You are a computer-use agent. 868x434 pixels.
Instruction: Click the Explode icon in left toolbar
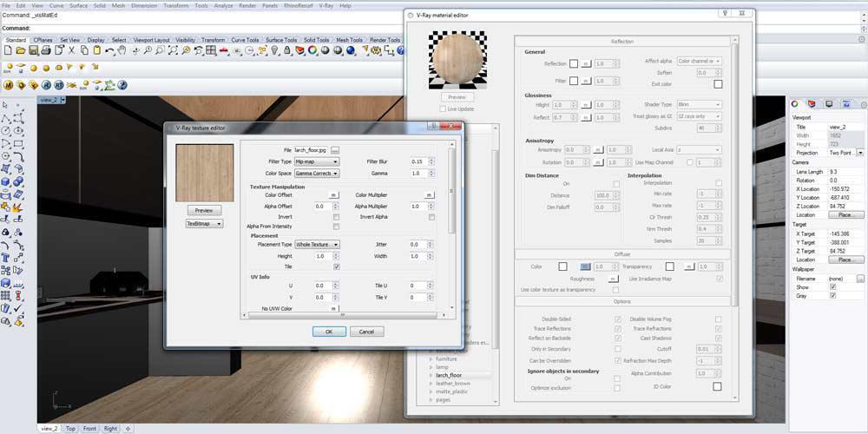pos(18,207)
